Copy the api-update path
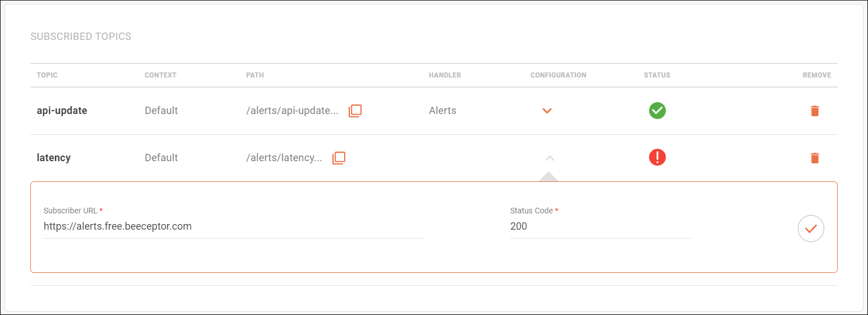Image resolution: width=868 pixels, height=315 pixels. (x=355, y=111)
